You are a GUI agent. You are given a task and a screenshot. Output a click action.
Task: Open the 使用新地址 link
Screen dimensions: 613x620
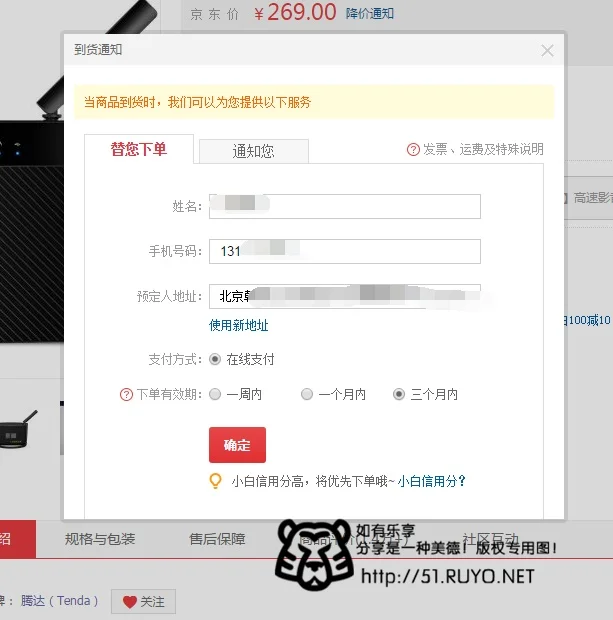238,325
